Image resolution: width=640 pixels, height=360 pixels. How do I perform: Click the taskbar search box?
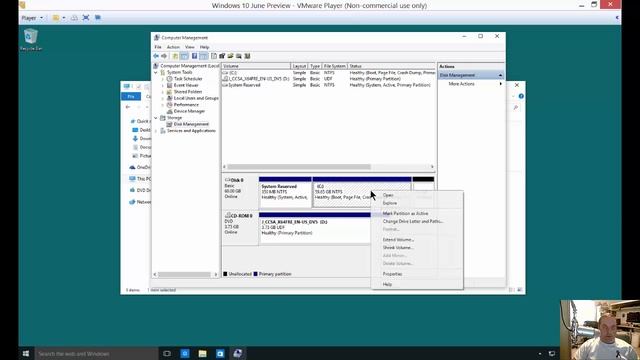(x=96, y=353)
